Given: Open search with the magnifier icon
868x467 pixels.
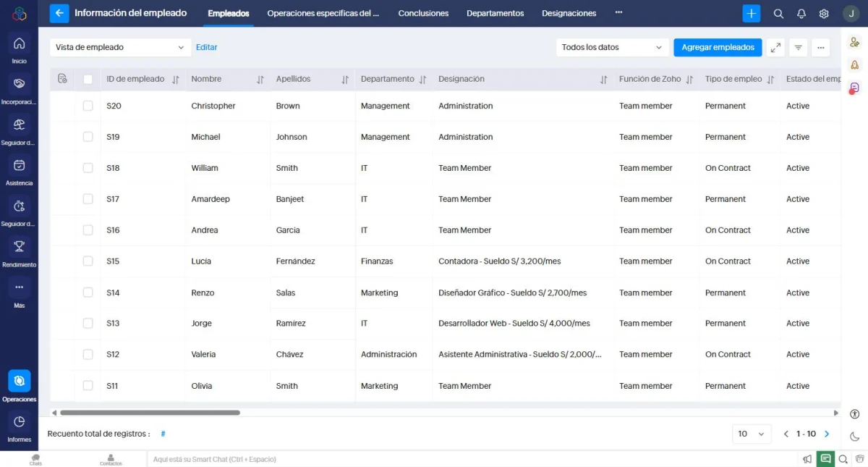Looking at the screenshot, I should (778, 14).
